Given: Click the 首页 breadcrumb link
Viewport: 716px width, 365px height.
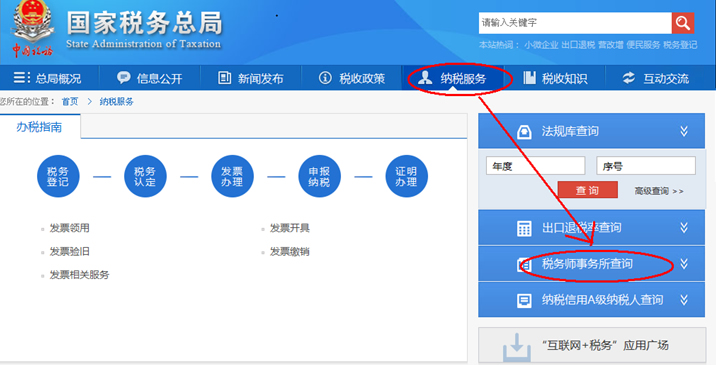Looking at the screenshot, I should click(70, 101).
